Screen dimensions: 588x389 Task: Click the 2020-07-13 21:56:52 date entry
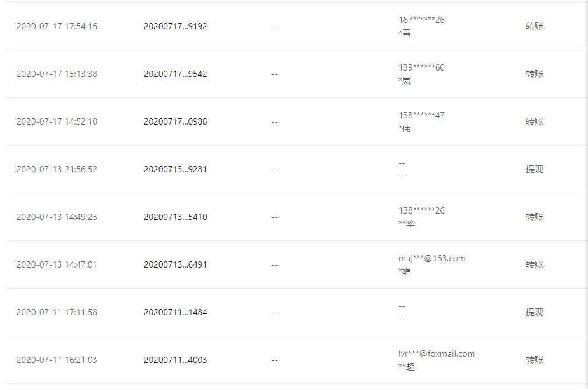click(x=57, y=169)
